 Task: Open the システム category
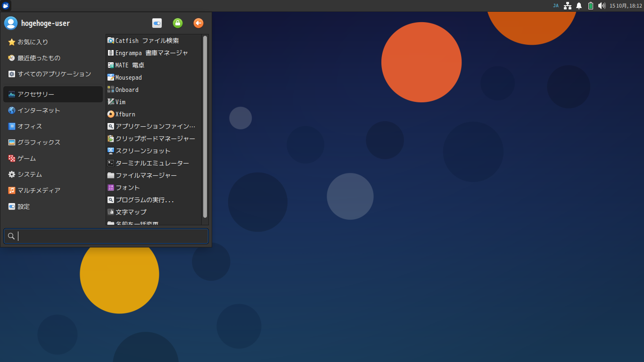(30, 174)
